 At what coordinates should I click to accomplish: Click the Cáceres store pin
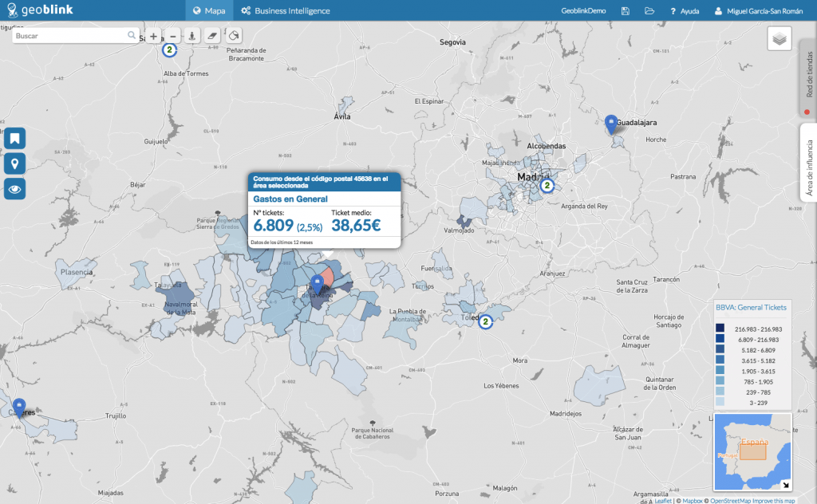tap(19, 408)
